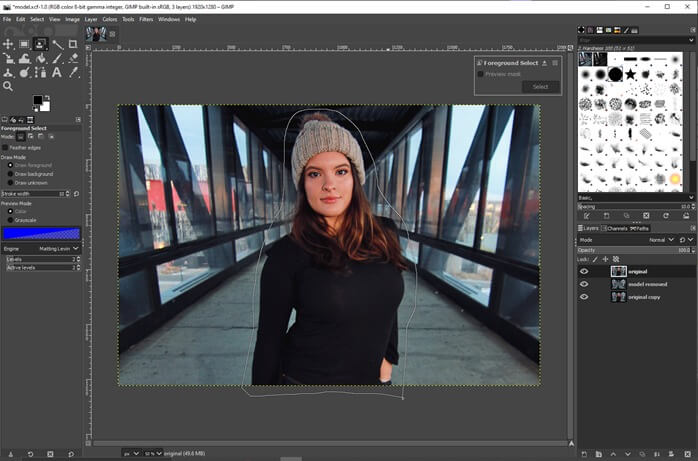The image size is (698, 461).
Task: Open the Colors menu
Action: click(x=110, y=20)
